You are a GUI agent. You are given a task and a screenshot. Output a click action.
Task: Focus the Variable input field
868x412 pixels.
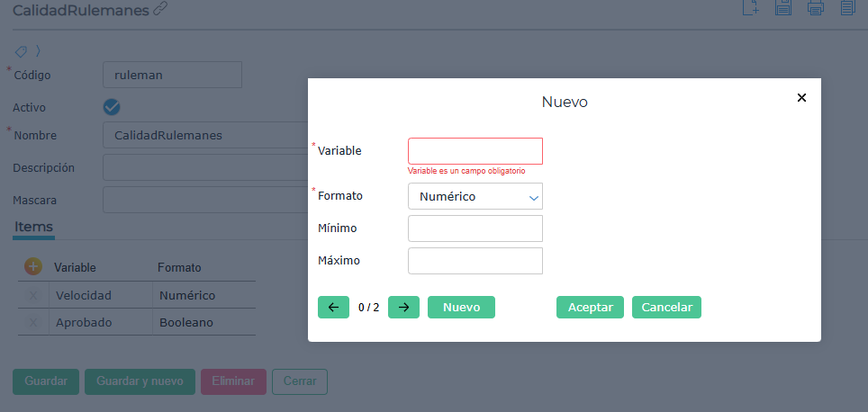coord(475,150)
